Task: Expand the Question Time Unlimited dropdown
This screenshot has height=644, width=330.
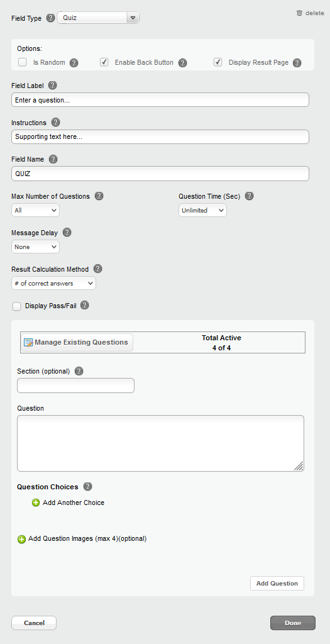Action: tap(202, 210)
